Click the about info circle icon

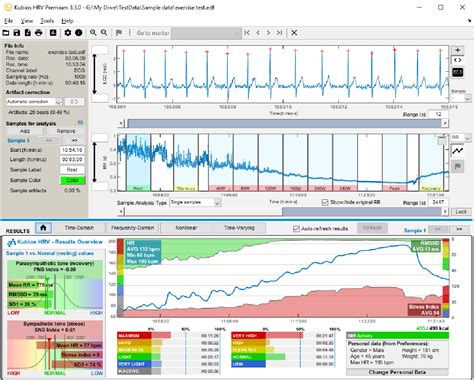[x=79, y=33]
